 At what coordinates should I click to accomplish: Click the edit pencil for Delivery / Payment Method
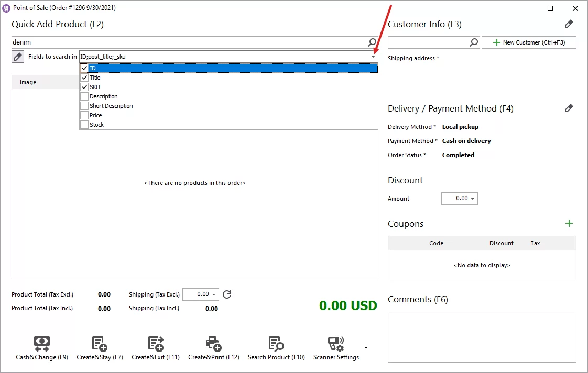click(569, 108)
